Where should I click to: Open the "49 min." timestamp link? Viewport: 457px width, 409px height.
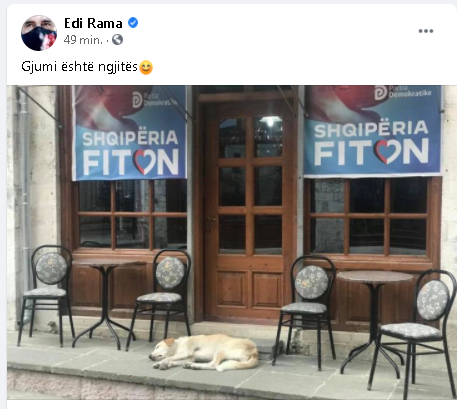[83, 40]
